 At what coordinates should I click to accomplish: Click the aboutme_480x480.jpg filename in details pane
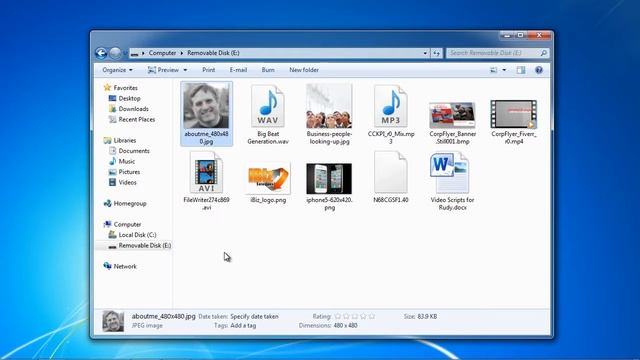[164, 316]
